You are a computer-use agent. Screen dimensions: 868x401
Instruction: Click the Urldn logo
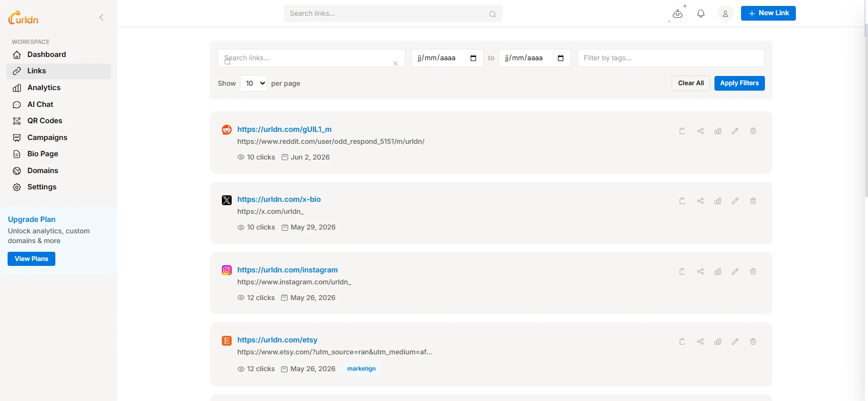click(23, 18)
